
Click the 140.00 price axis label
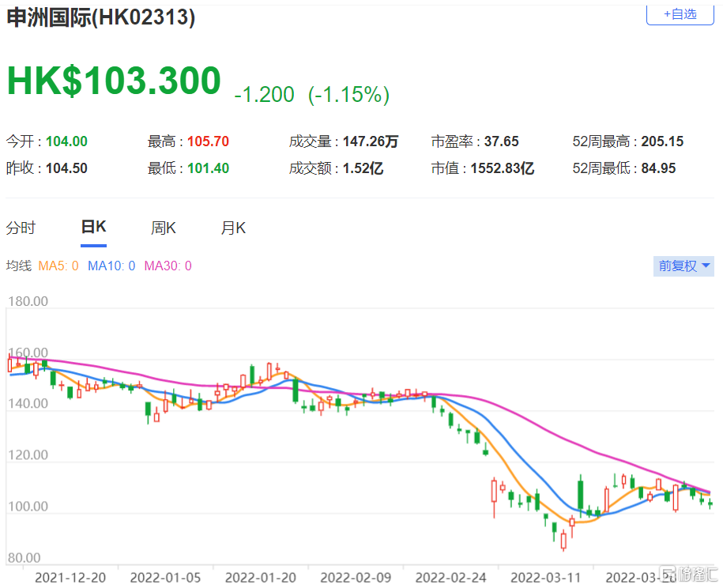[x=28, y=404]
